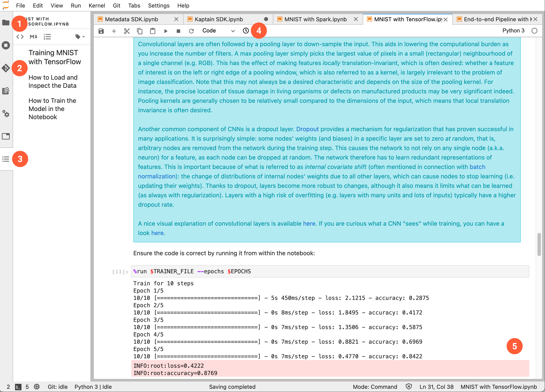Go to How to Load and Inspect the Data
Screen dimensions: 545x392
pos(53,81)
